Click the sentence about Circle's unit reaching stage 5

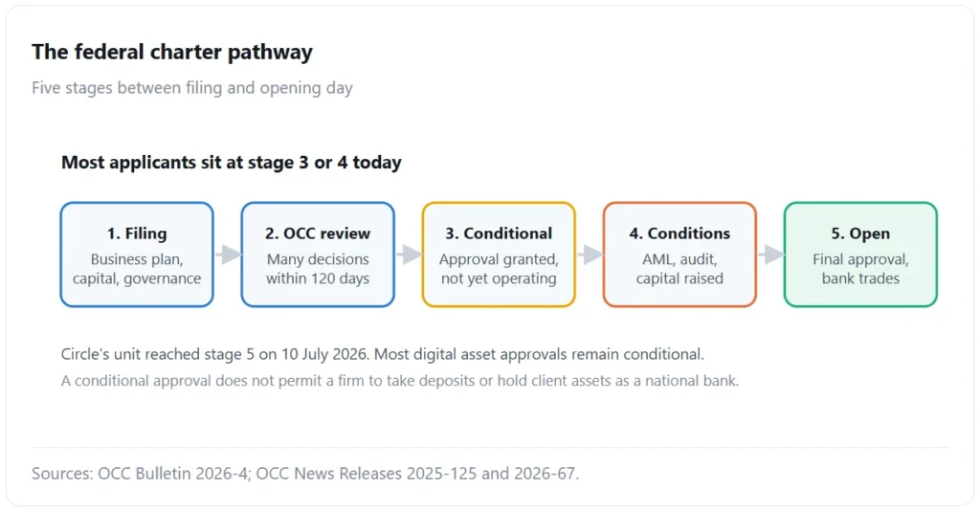[383, 354]
